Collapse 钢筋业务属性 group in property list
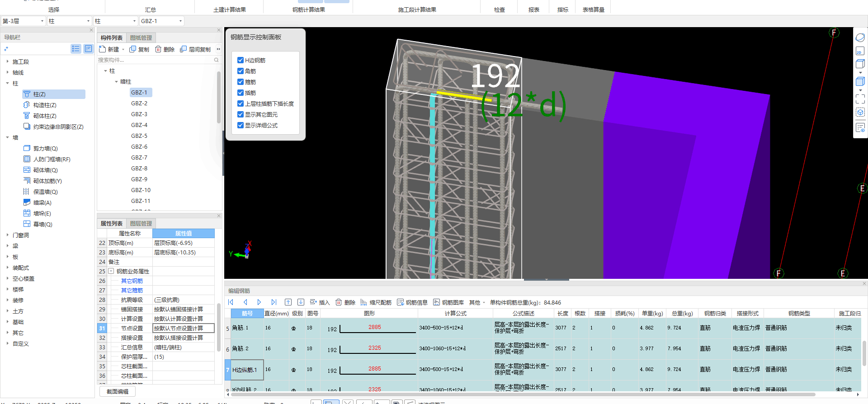868x404 pixels. [111, 271]
